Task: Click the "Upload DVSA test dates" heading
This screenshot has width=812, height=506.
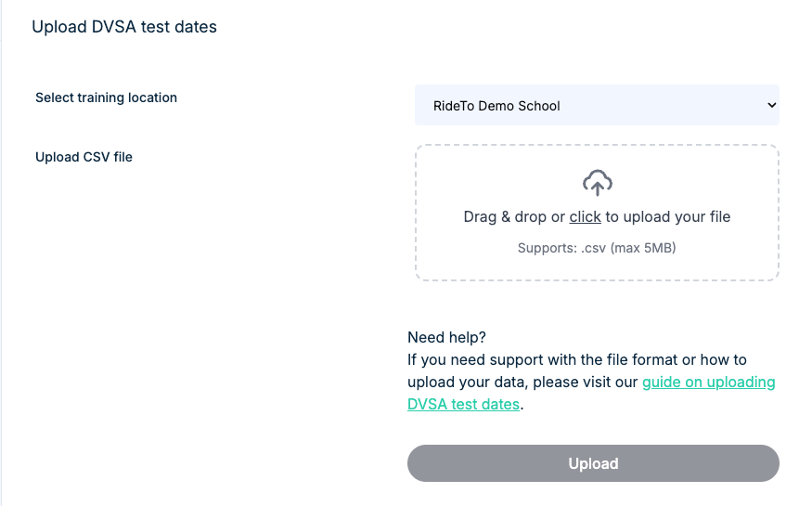Action: [124, 27]
